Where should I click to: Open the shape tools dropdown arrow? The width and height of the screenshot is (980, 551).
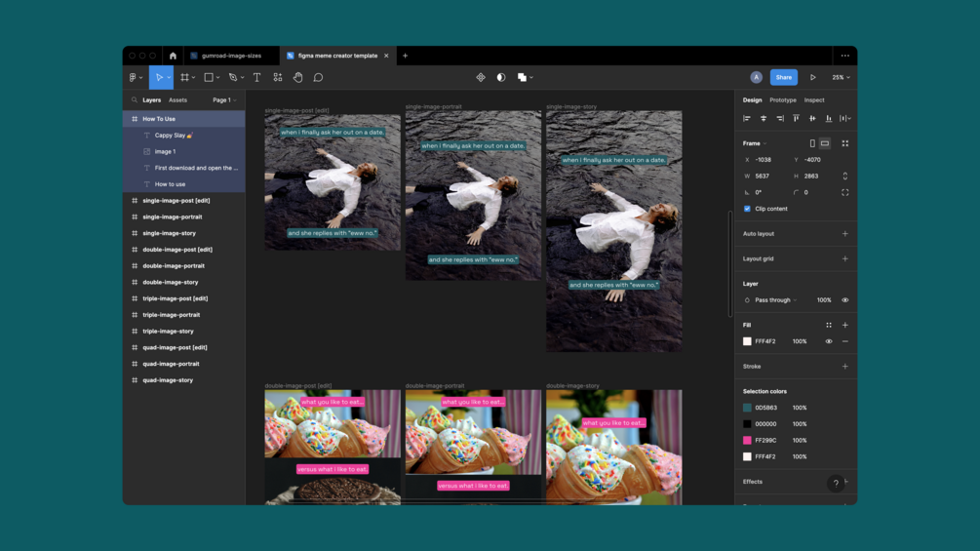(218, 78)
